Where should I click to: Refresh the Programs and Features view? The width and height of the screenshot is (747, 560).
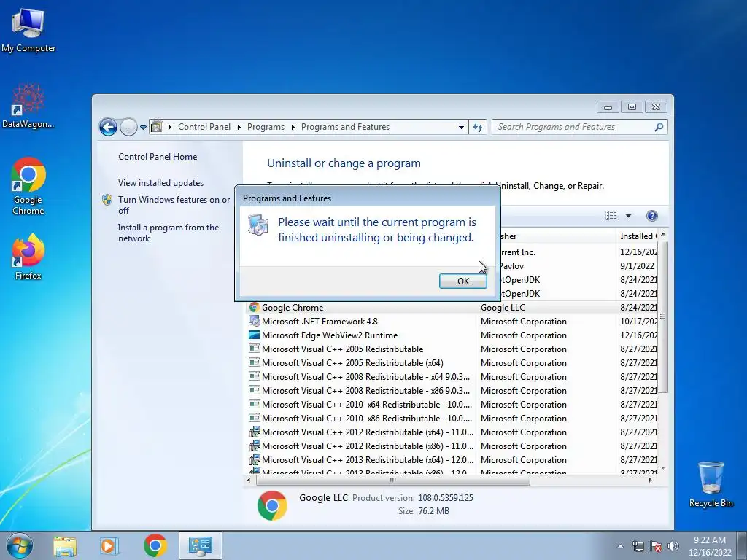tap(477, 127)
